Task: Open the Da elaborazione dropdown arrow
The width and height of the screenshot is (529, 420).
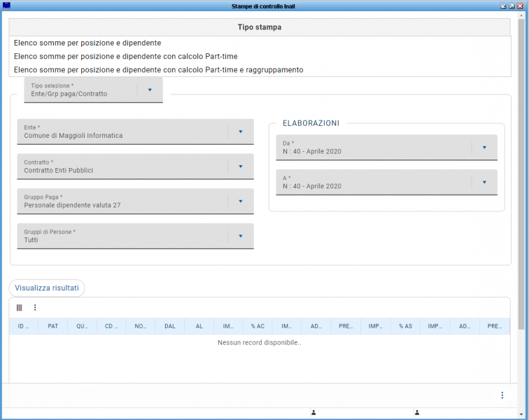Action: (484, 148)
